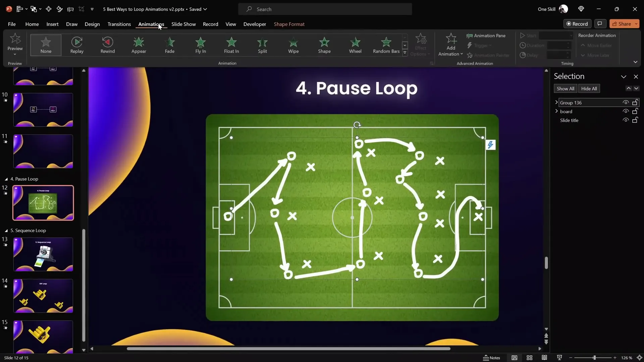Start Slide Show from status bar

559,358
